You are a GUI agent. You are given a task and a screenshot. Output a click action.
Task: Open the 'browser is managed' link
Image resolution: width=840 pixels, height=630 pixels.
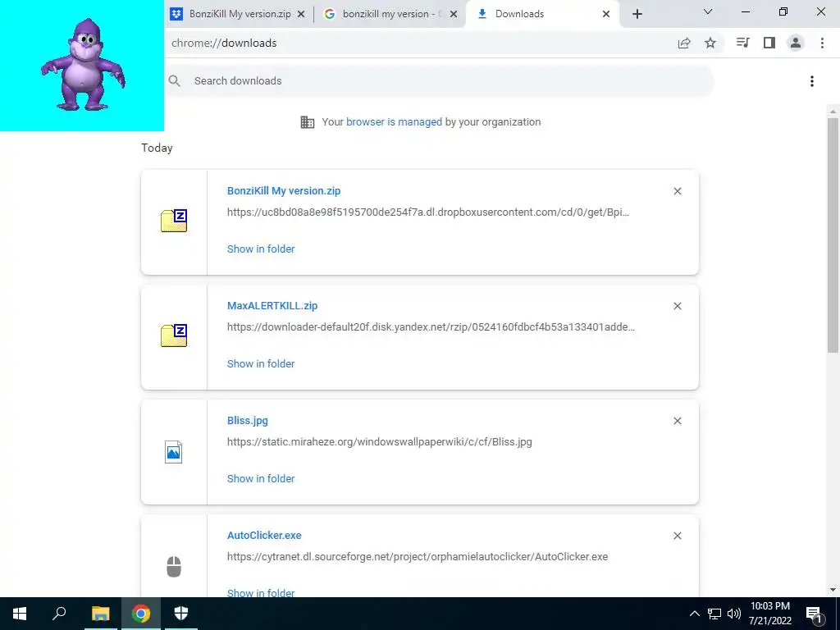(x=394, y=121)
